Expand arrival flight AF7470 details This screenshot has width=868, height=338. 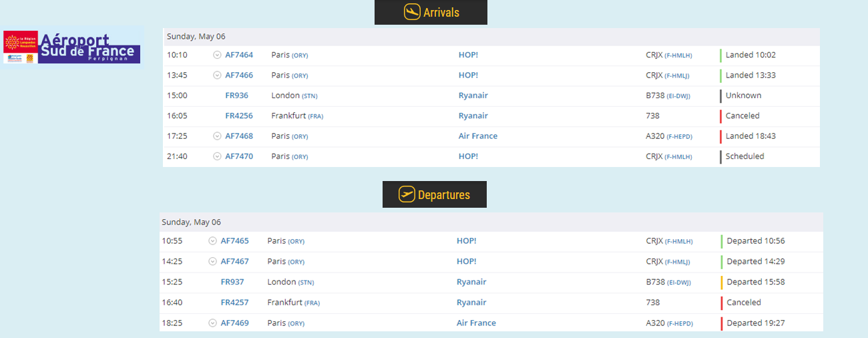coord(217,156)
